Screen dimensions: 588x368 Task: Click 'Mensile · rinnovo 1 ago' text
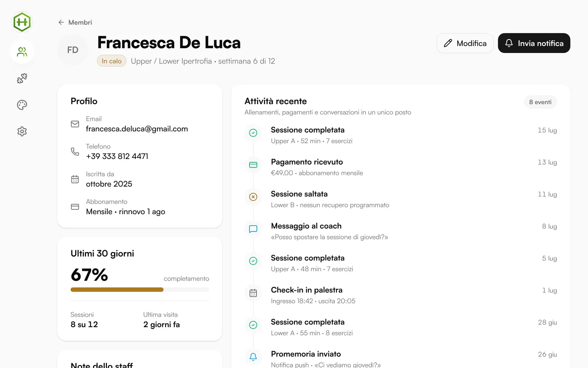(126, 212)
